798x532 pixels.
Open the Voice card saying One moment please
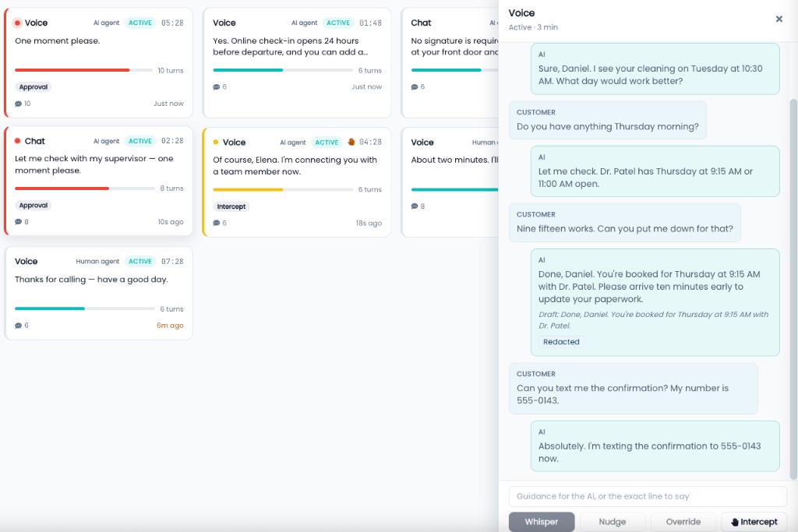99,62
